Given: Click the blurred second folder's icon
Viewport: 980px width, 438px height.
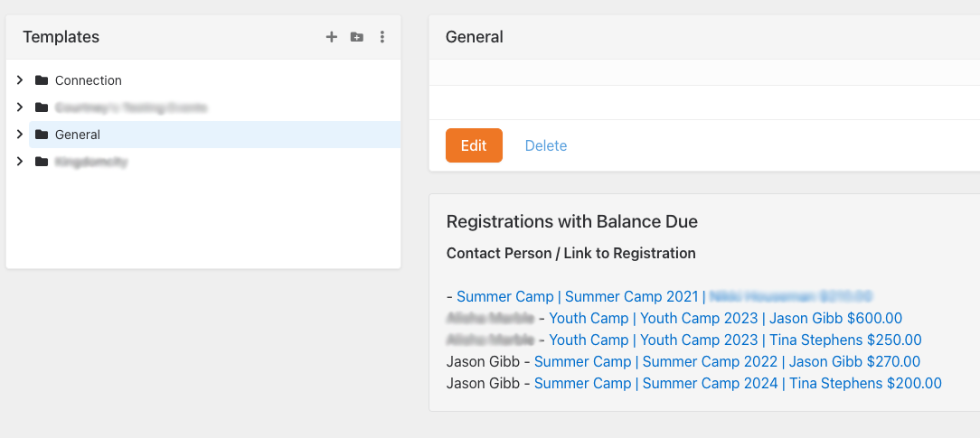Looking at the screenshot, I should point(42,107).
